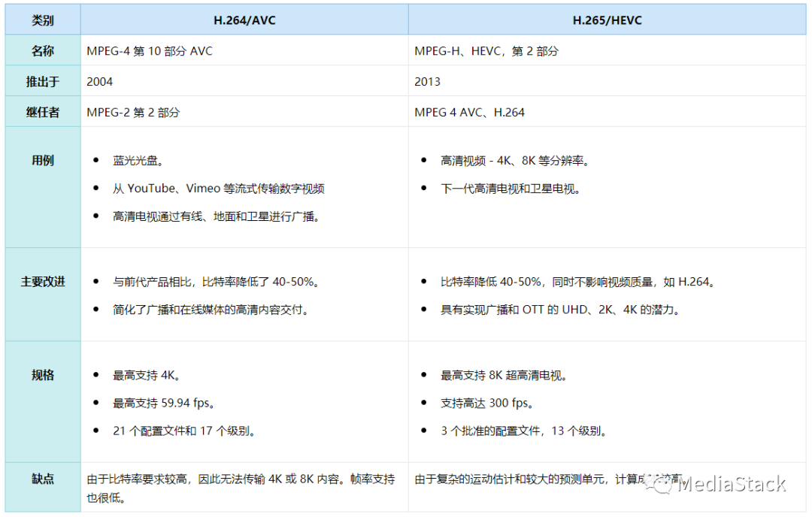812x517 pixels.
Task: Click the 类别 header cell
Action: pos(43,20)
